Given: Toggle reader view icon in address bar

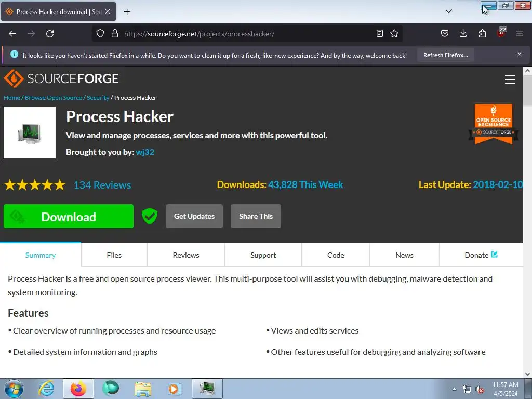Looking at the screenshot, I should 380,33.
